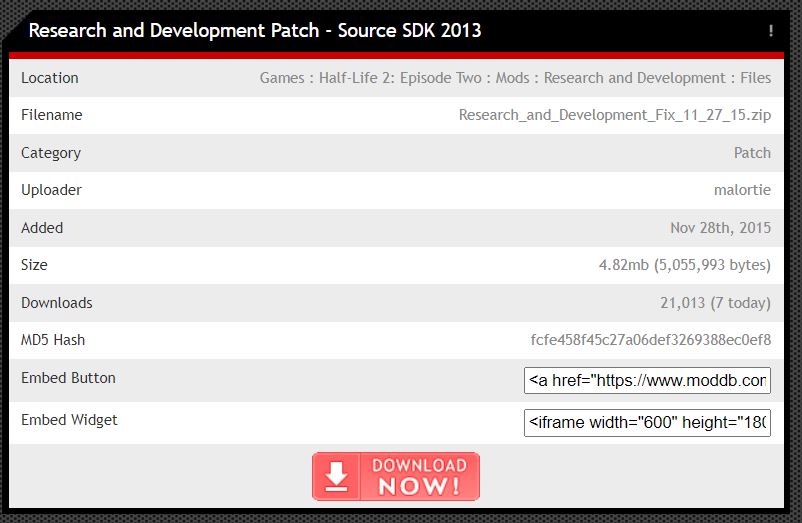Click the report exclamation icon in header
The height and width of the screenshot is (523, 802).
tap(770, 31)
